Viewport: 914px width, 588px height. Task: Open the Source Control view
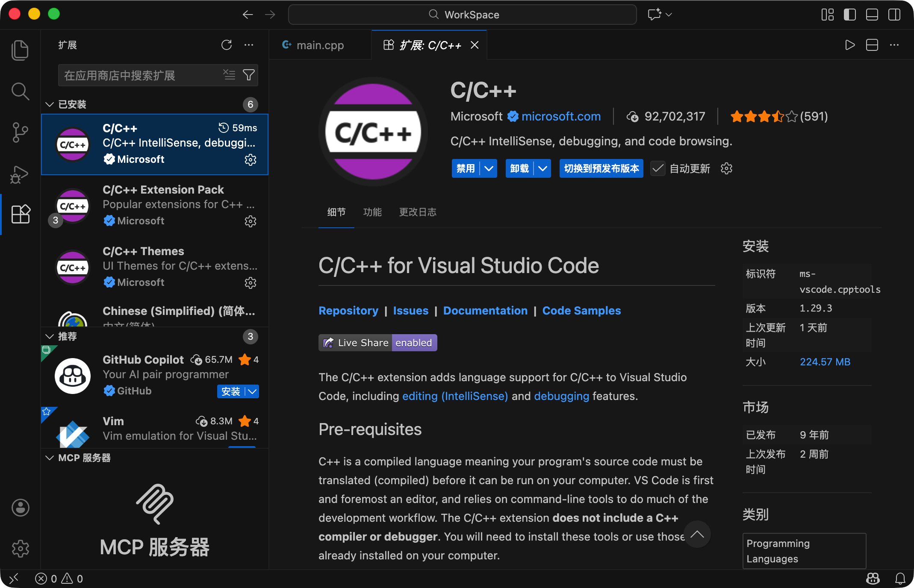click(x=20, y=132)
